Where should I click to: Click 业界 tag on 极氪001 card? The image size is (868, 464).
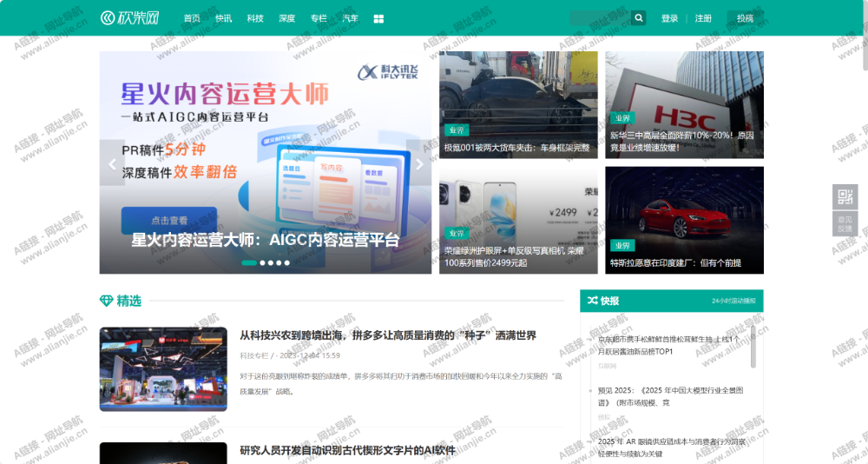457,130
